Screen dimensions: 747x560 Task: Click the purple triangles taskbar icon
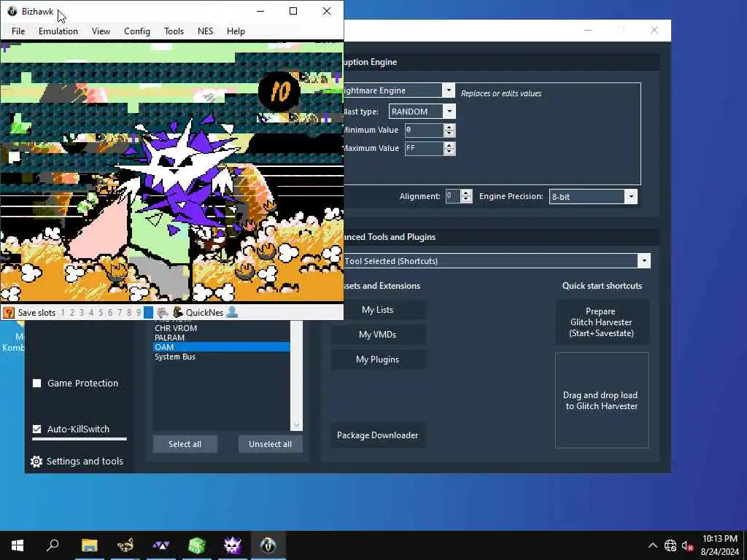point(161,545)
